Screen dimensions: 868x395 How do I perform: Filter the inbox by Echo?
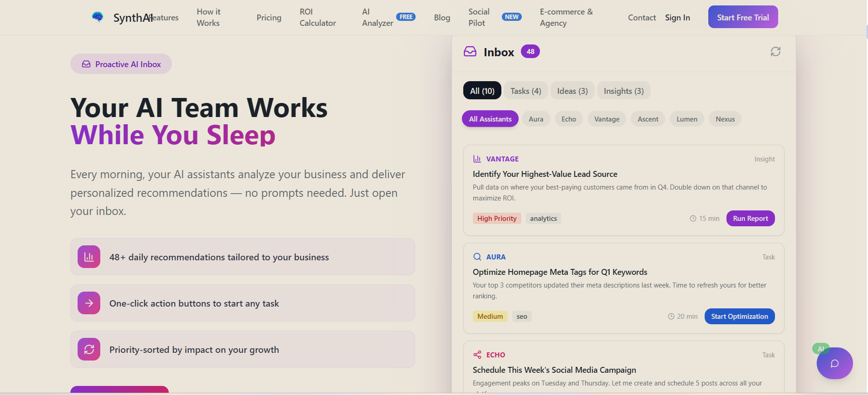tap(569, 119)
